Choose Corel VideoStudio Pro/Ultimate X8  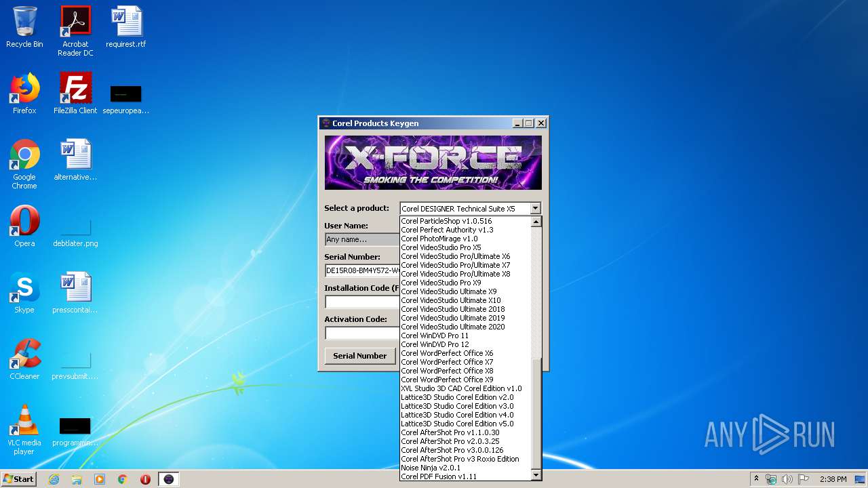click(465, 274)
